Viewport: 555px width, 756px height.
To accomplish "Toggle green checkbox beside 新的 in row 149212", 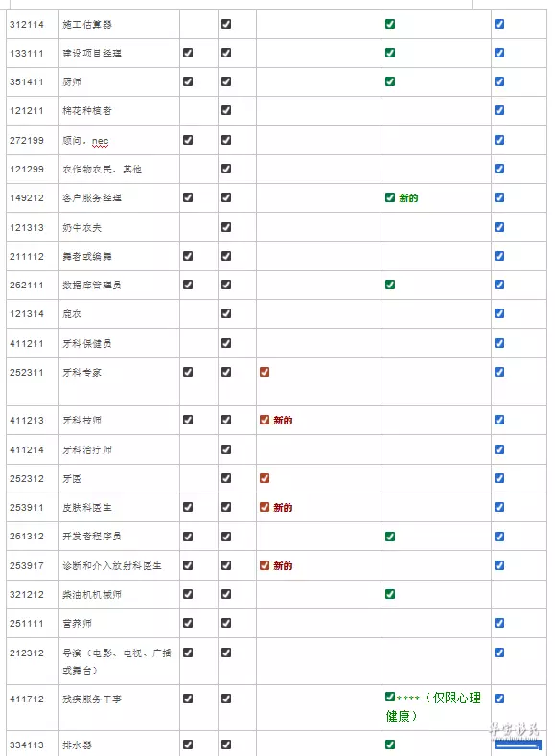I will tap(390, 197).
